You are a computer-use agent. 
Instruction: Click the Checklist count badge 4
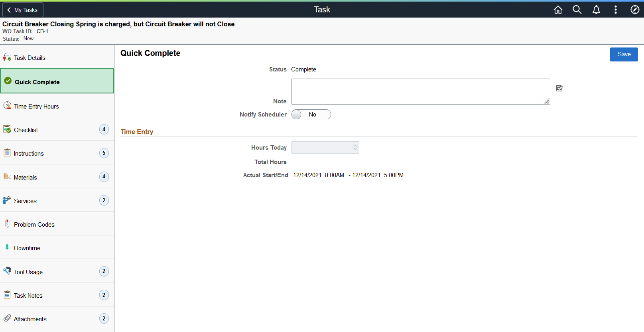[104, 129]
